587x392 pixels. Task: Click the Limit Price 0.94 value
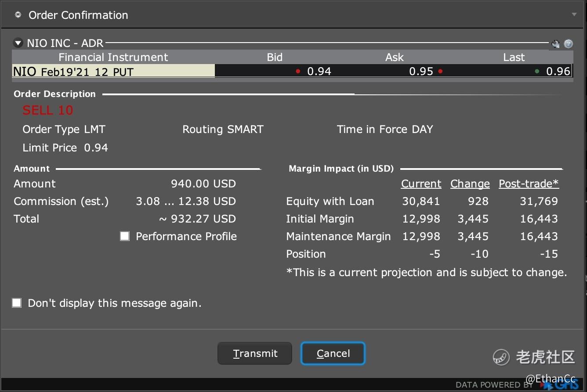tap(96, 147)
